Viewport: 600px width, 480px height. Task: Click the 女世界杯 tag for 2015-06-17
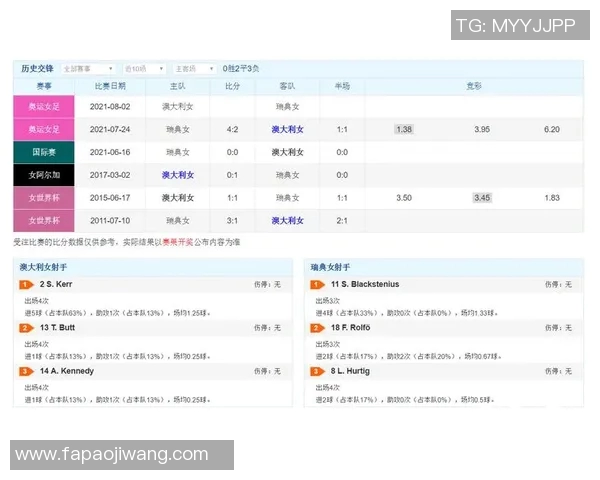[x=44, y=198]
